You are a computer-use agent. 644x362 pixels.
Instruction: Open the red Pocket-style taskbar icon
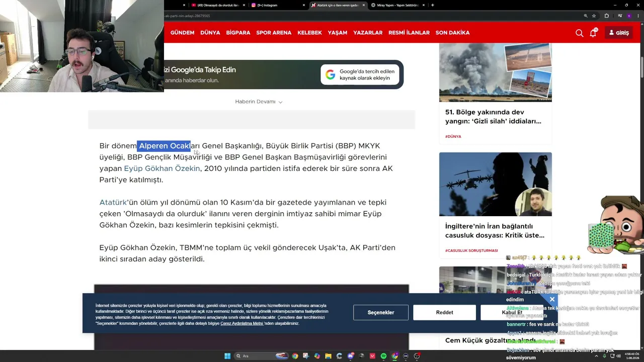tap(372, 356)
